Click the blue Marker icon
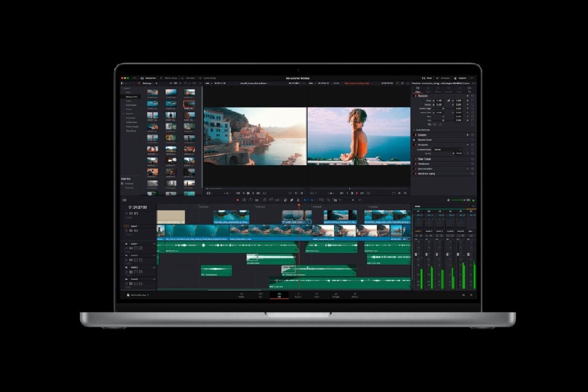Image resolution: width=588 pixels, height=392 pixels. (x=312, y=200)
